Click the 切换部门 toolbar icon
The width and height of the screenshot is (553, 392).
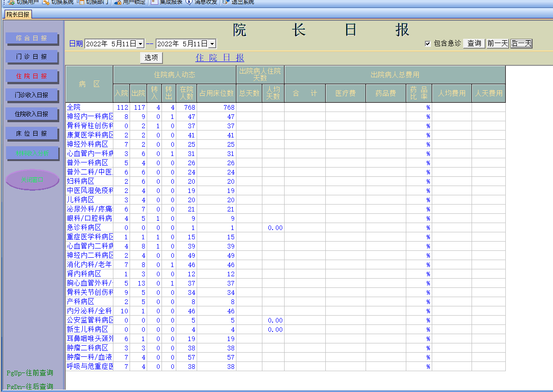(81, 2)
